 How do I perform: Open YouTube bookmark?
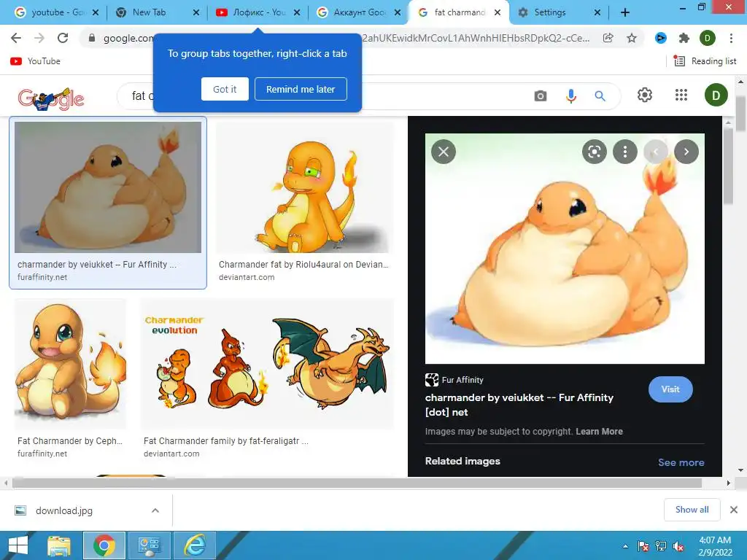pyautogui.click(x=36, y=61)
